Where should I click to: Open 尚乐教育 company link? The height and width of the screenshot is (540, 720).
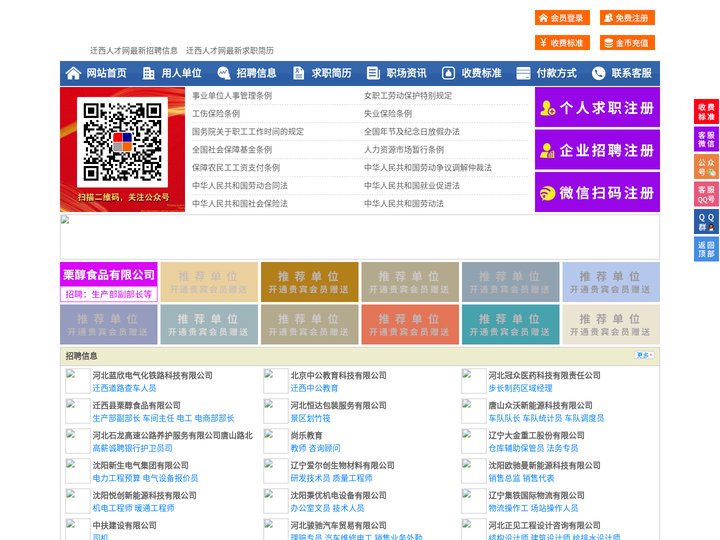pyautogui.click(x=306, y=435)
